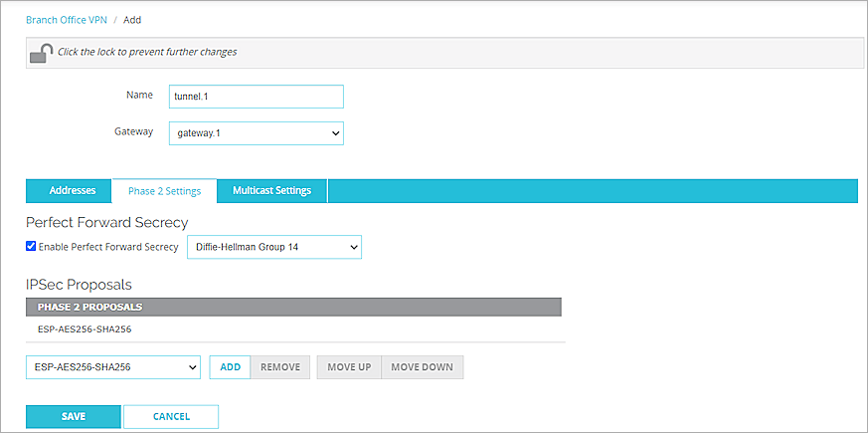Cancel adding the tunnel
The image size is (868, 433).
171,416
